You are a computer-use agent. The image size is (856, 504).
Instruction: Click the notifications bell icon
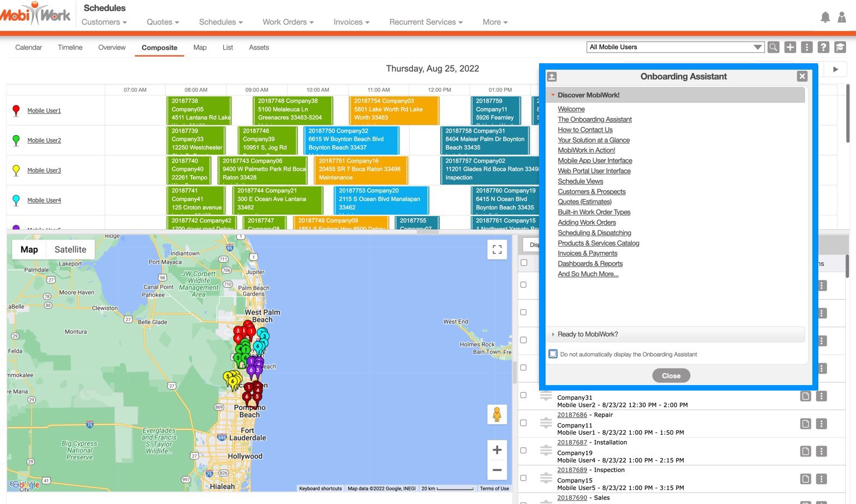(x=825, y=17)
